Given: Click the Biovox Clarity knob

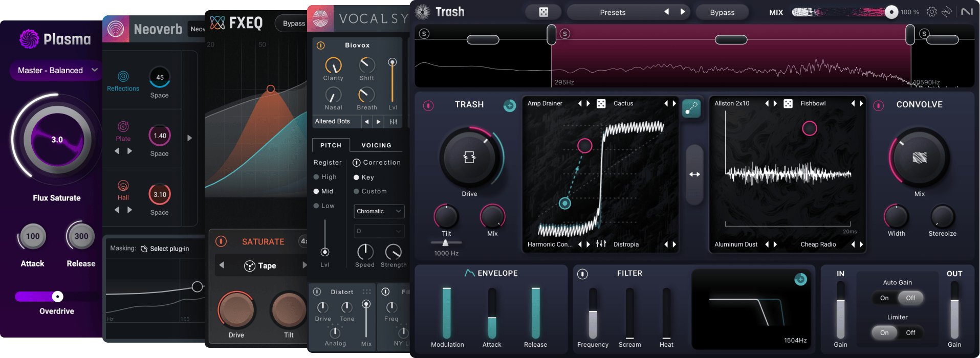Looking at the screenshot, I should click(333, 65).
